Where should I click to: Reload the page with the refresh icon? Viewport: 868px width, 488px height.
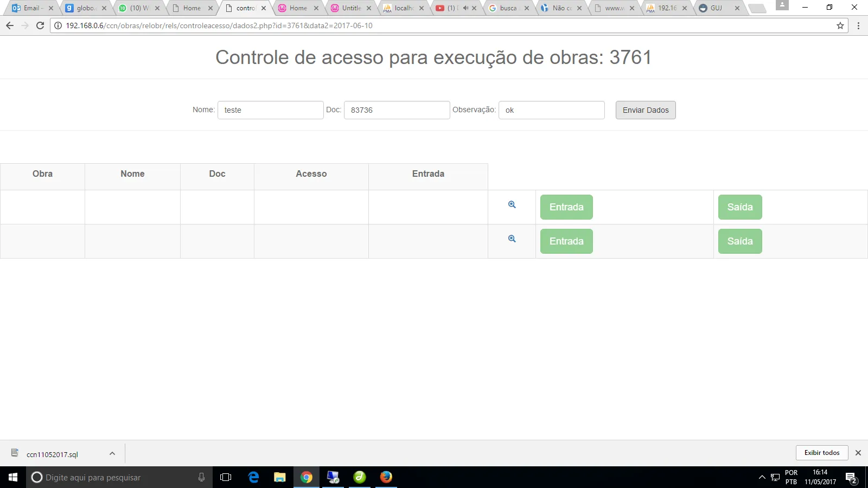(x=40, y=25)
